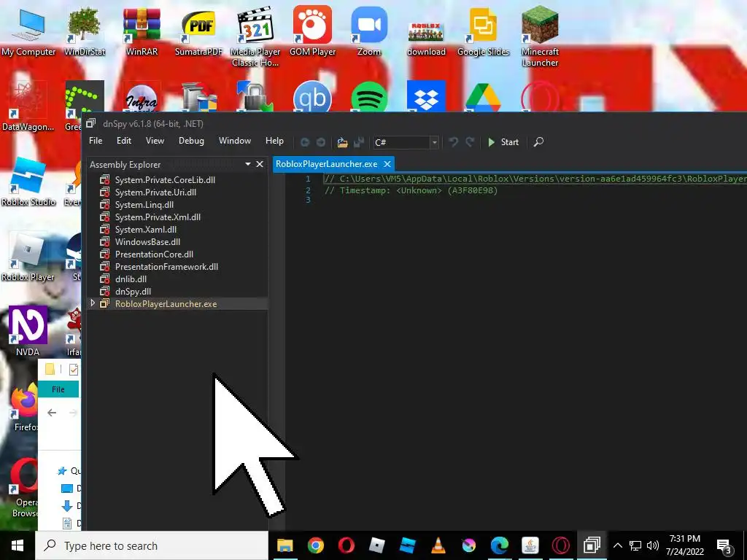Show hidden system tray icons
Screen dimensions: 747x560
[617, 545]
